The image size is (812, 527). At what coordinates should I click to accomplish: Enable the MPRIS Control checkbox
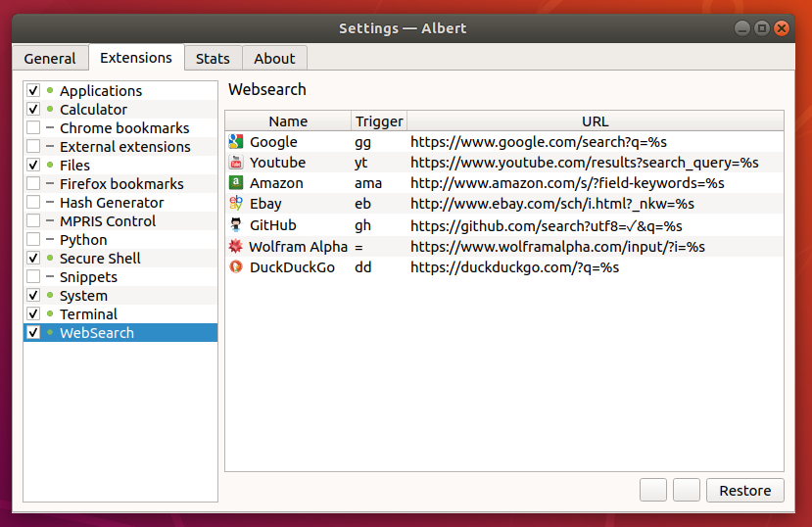click(33, 221)
